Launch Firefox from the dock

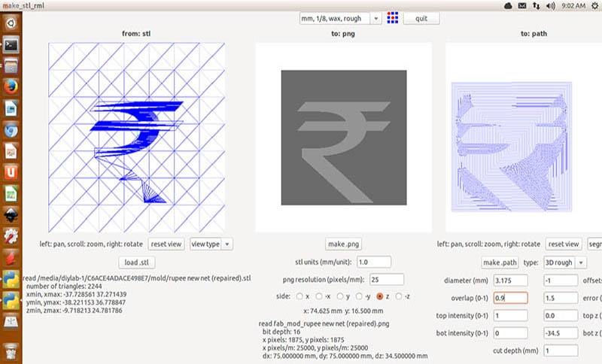click(x=11, y=87)
